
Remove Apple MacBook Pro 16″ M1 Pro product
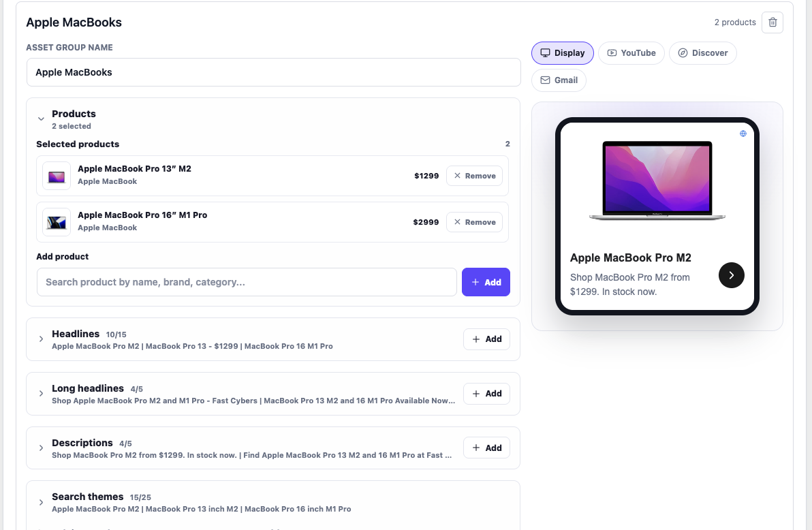coord(474,222)
